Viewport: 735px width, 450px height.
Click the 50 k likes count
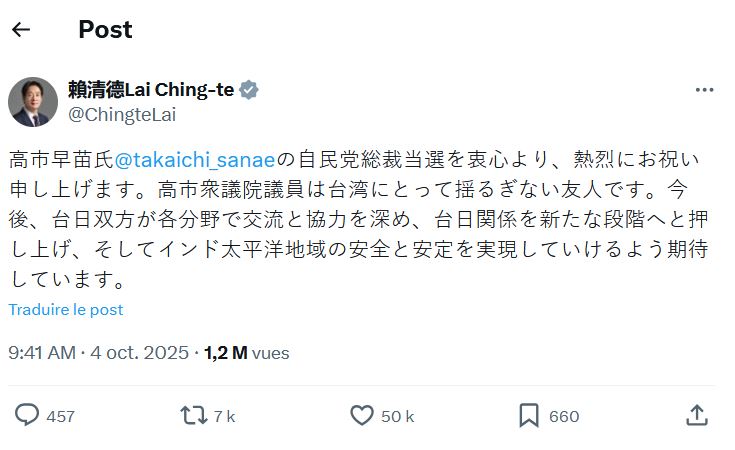(x=397, y=416)
